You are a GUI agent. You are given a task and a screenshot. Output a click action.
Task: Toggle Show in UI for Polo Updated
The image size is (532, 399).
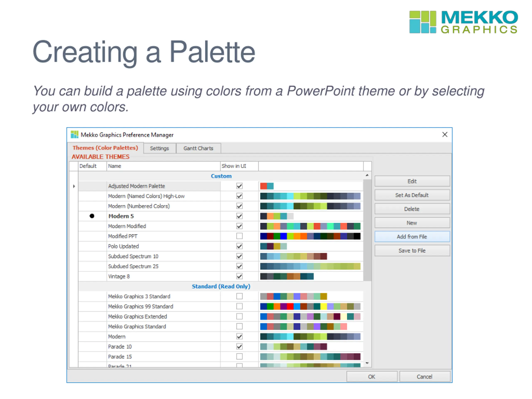[x=239, y=246]
